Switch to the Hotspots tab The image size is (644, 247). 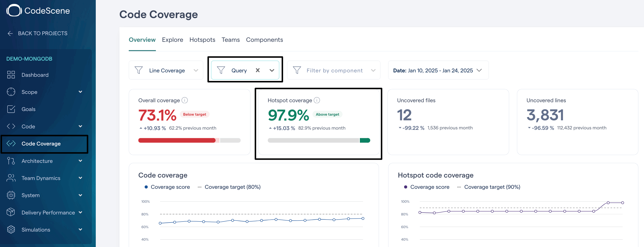click(x=202, y=40)
